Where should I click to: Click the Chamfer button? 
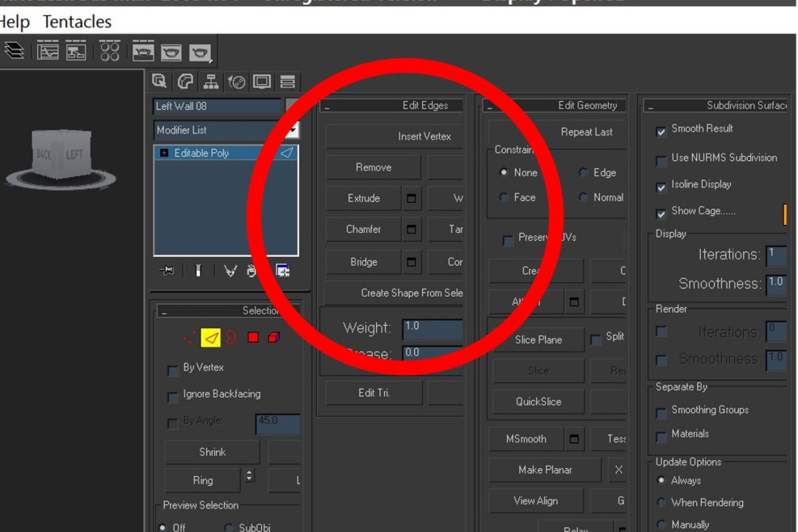tap(364, 230)
